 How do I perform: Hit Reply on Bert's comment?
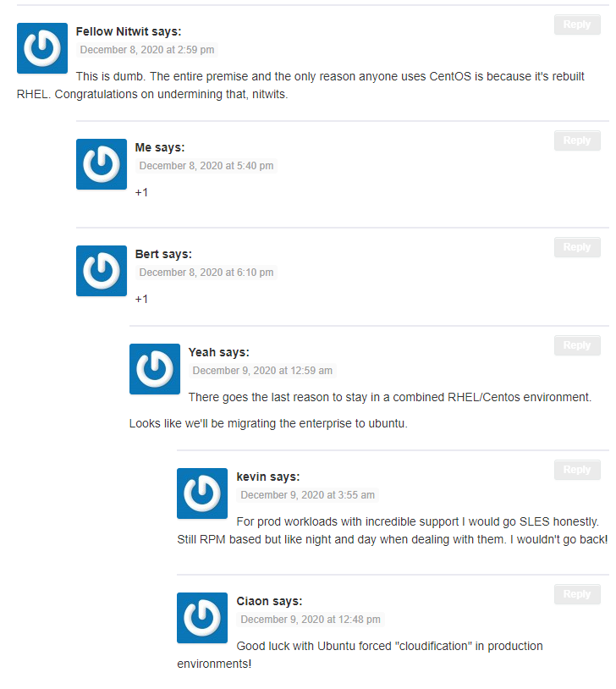click(x=577, y=247)
